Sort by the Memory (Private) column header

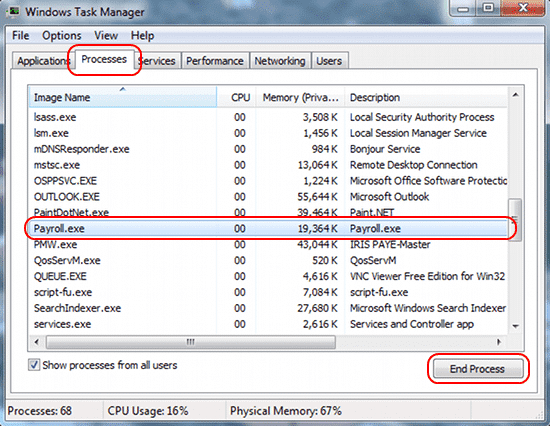300,97
